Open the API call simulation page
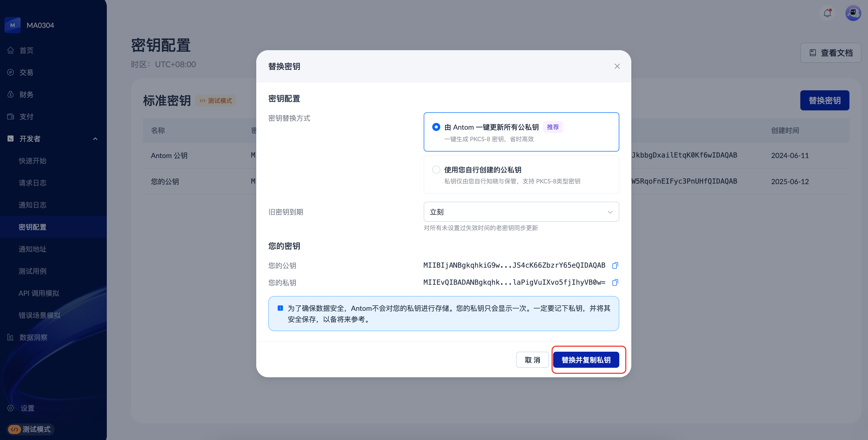The width and height of the screenshot is (868, 440). click(x=39, y=293)
